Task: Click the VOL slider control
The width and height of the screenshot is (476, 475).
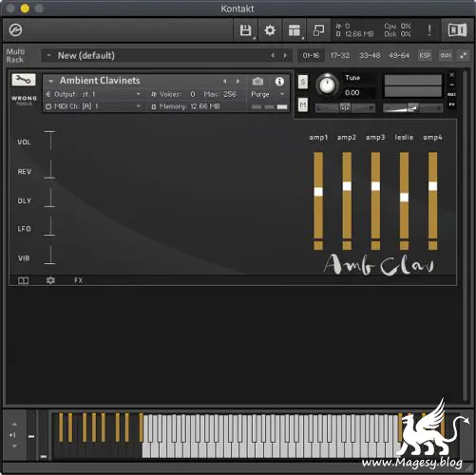Action: [49, 141]
